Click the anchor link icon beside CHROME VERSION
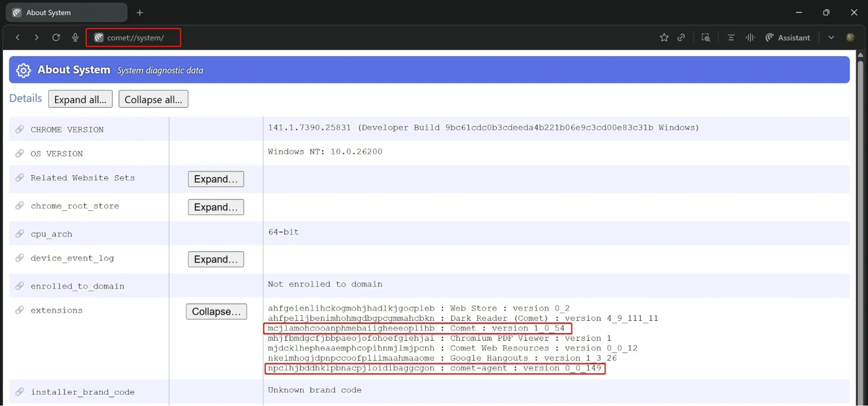 pos(20,130)
